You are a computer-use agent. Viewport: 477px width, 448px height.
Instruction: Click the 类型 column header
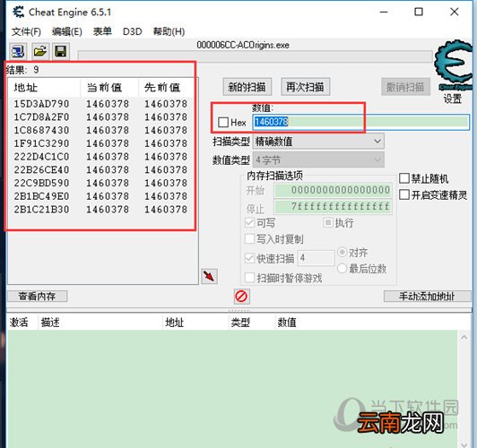(251, 323)
